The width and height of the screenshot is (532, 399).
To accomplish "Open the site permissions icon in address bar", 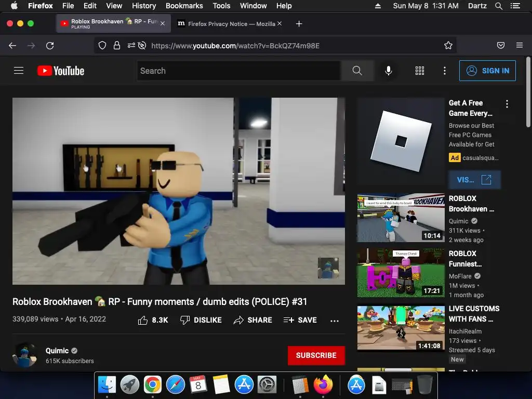I will (131, 46).
